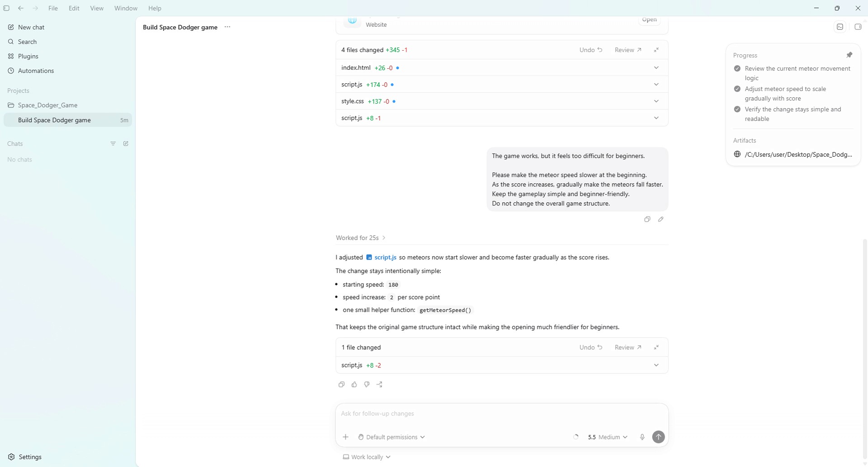Open the View menu
Viewport: 868px width, 467px height.
tap(97, 8)
